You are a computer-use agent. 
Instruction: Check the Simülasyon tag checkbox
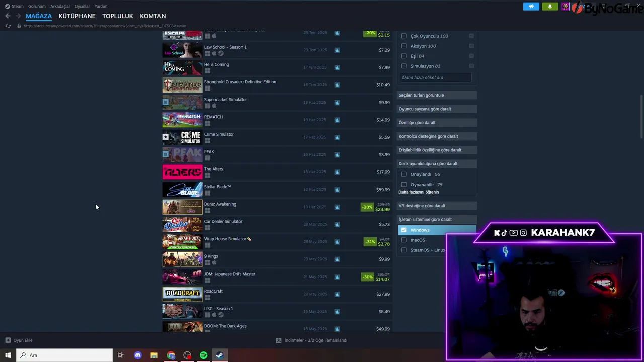click(404, 66)
